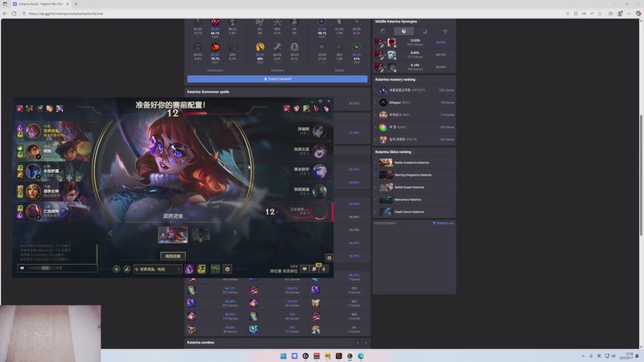Toggle the microphone icon at client bottom right
Screen dimensions: 644x362
(x=324, y=269)
